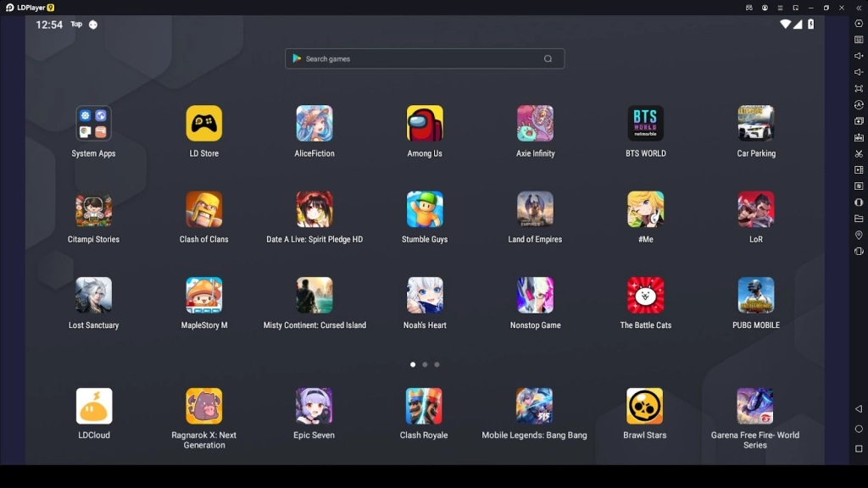Open the shared folder sidebar icon
The image size is (868, 488).
coord(859,219)
